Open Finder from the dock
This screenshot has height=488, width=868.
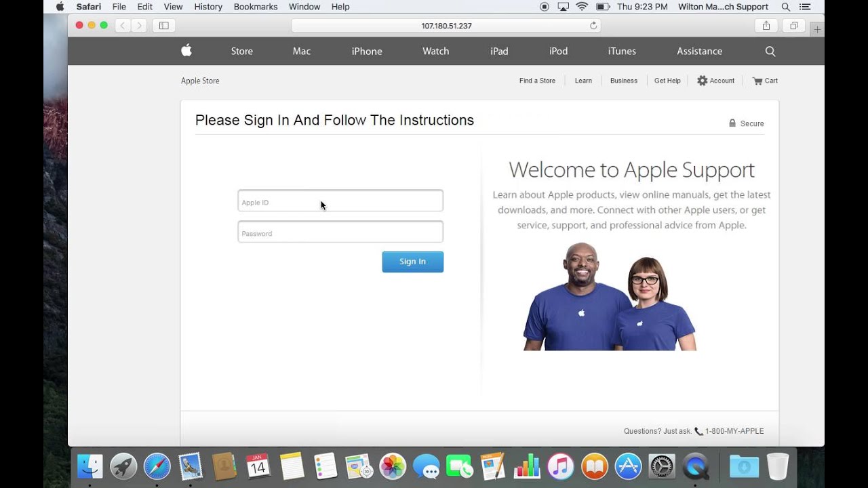(90, 466)
